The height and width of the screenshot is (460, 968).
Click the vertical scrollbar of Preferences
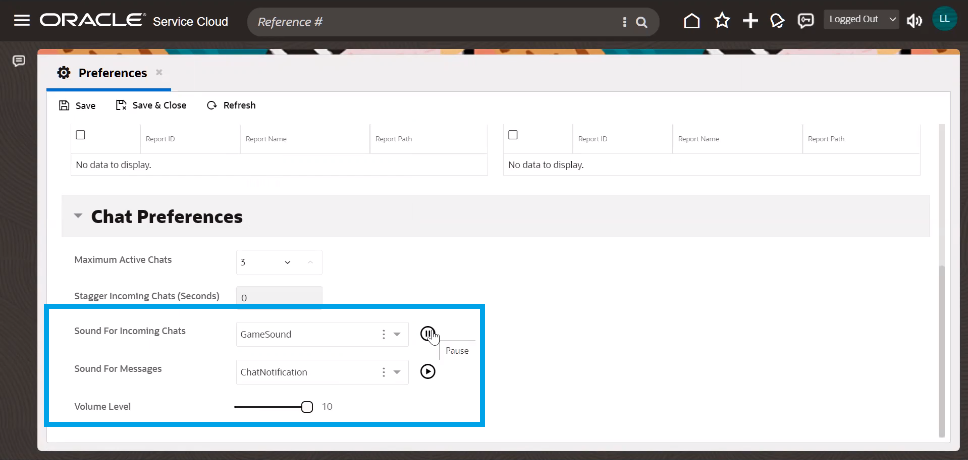[x=941, y=351]
